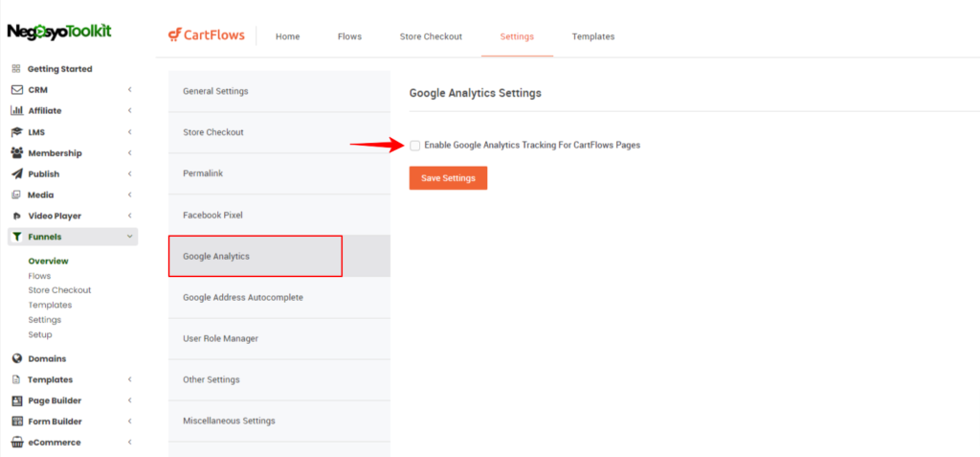This screenshot has width=980, height=457.
Task: Click the Publish paper plane icon
Action: [x=17, y=174]
